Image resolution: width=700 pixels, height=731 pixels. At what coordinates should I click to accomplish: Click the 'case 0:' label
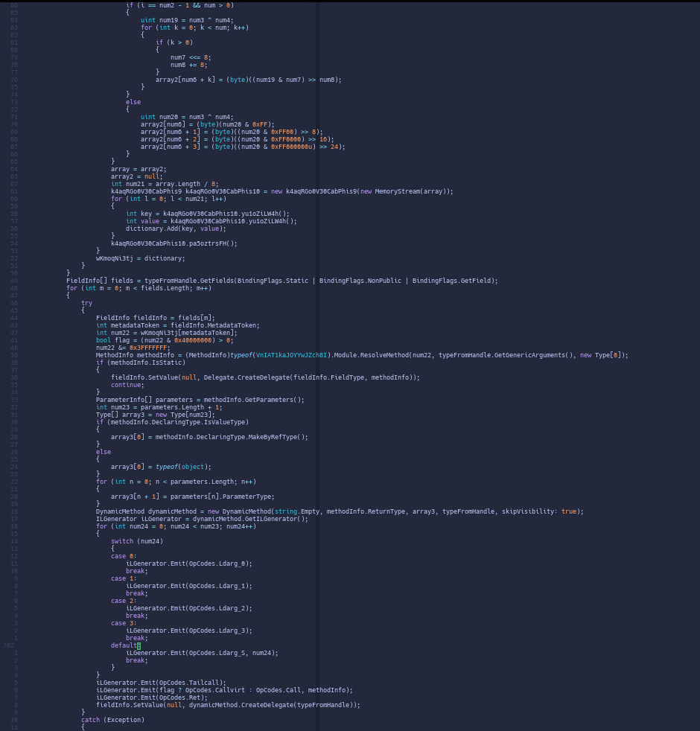point(124,557)
